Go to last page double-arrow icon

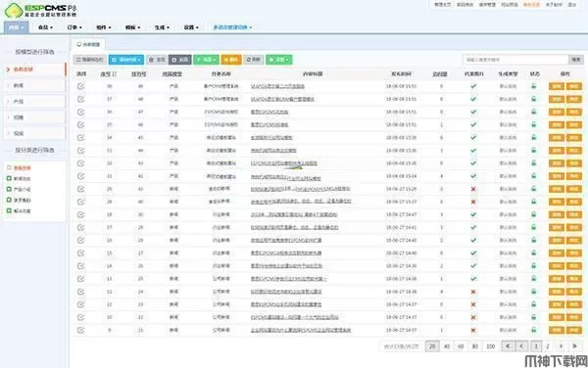[x=574, y=346]
